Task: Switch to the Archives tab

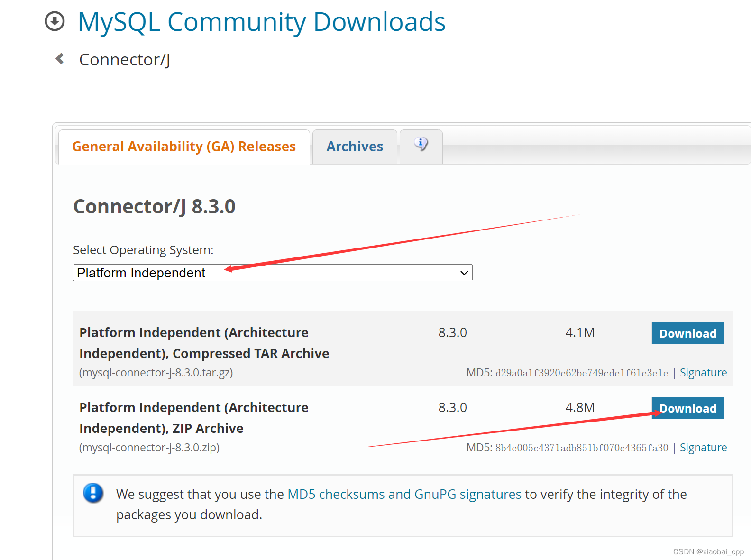Action: point(355,147)
